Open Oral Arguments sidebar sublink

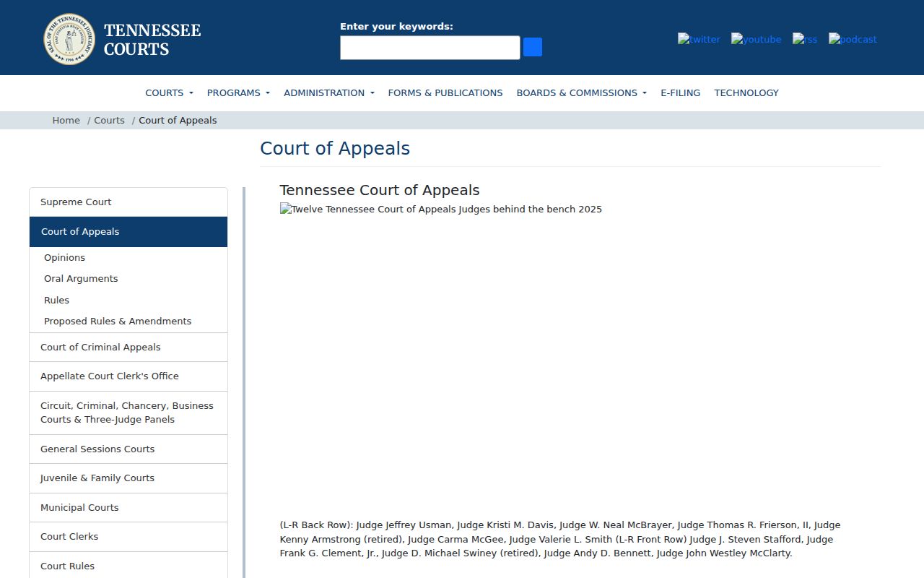[x=81, y=278]
